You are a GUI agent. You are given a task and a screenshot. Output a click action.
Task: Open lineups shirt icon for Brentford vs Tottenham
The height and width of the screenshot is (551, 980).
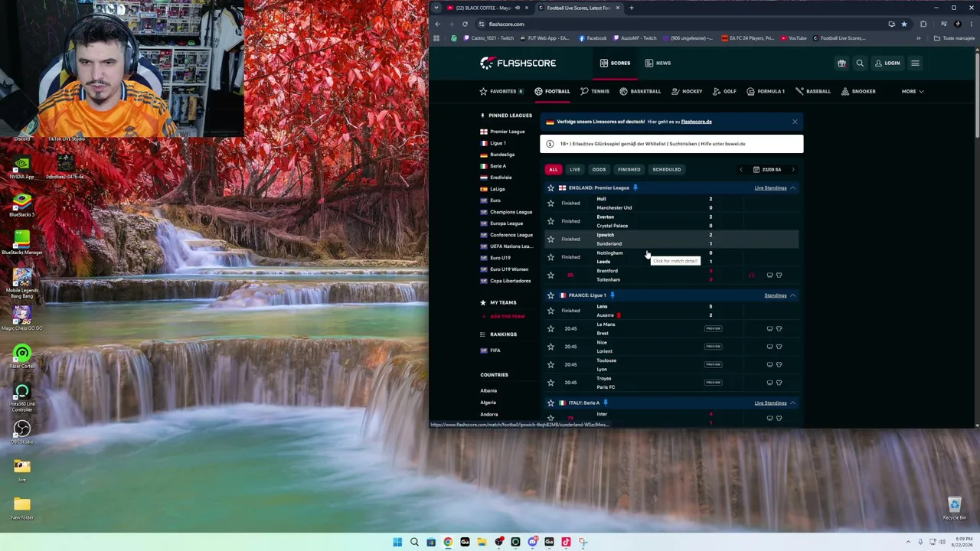(x=779, y=275)
